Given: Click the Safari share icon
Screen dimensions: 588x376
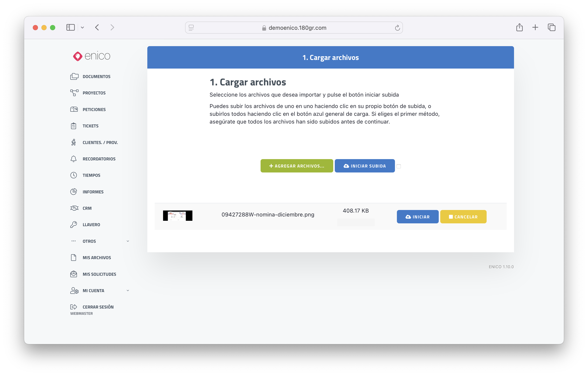Looking at the screenshot, I should (x=519, y=27).
